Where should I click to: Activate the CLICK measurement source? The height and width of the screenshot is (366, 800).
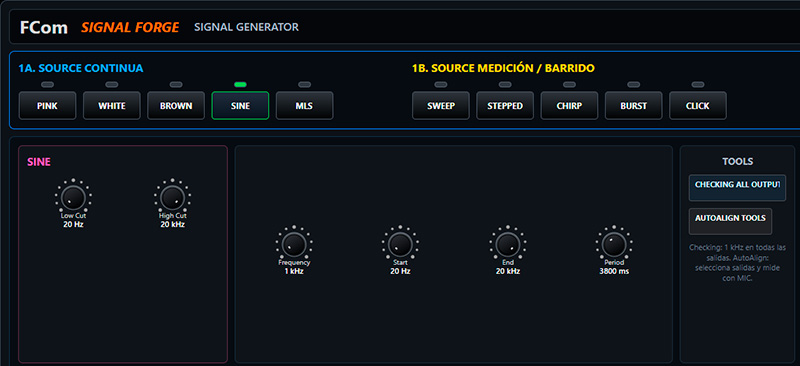[698, 106]
